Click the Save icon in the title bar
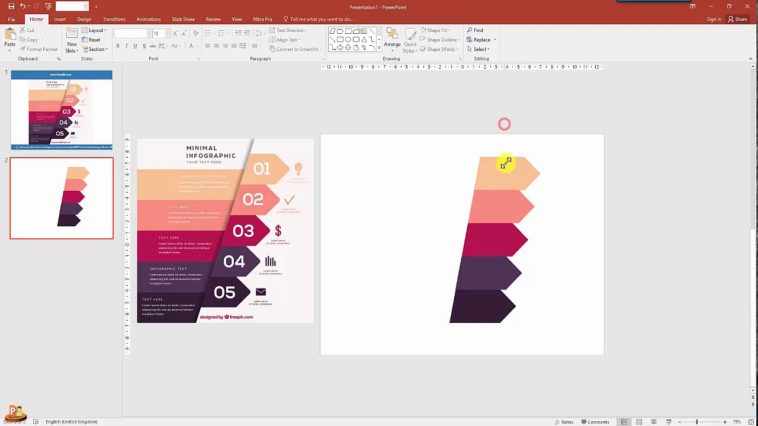The image size is (758, 426). coord(10,6)
